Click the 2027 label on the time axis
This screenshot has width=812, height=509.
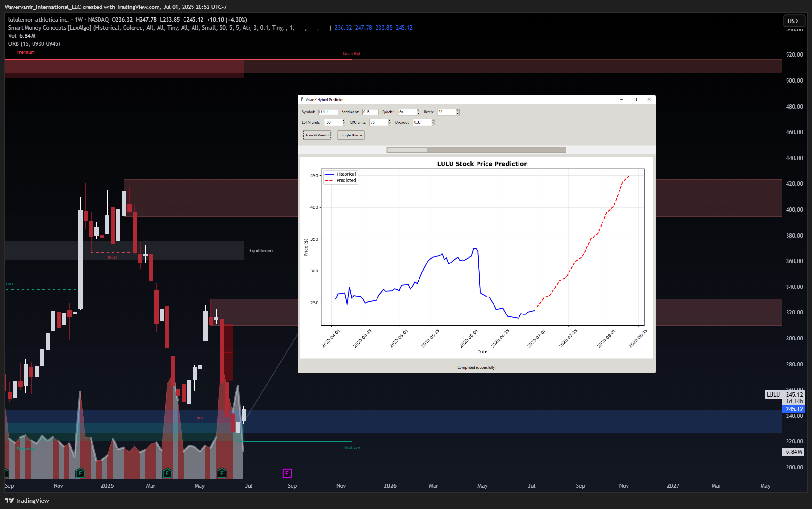(x=673, y=486)
